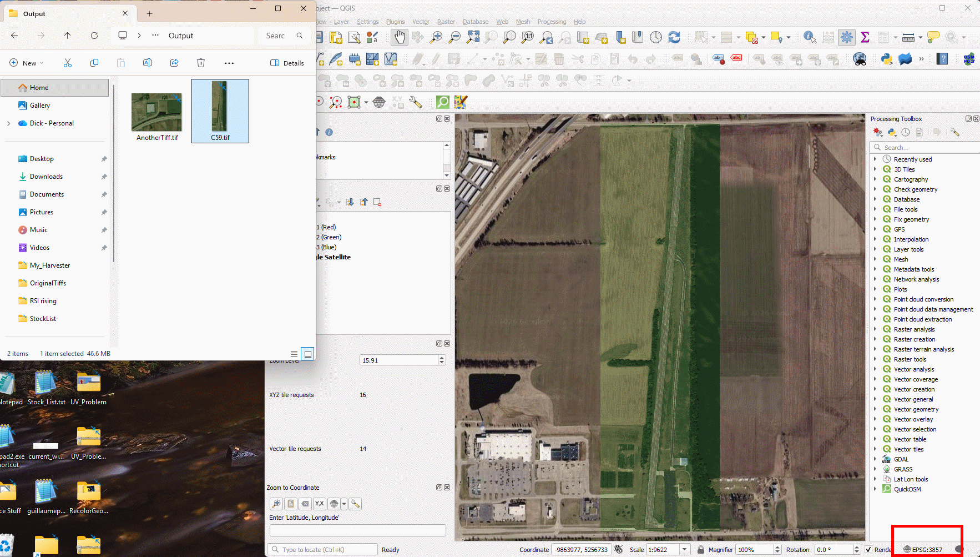This screenshot has height=557, width=980.
Task: Open the Plugins menu
Action: [395, 22]
